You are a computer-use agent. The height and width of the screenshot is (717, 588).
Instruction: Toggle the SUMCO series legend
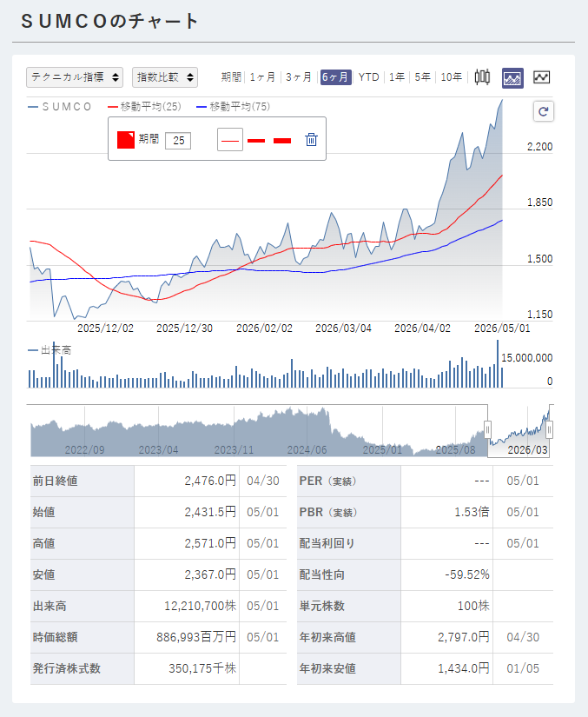pyautogui.click(x=60, y=107)
